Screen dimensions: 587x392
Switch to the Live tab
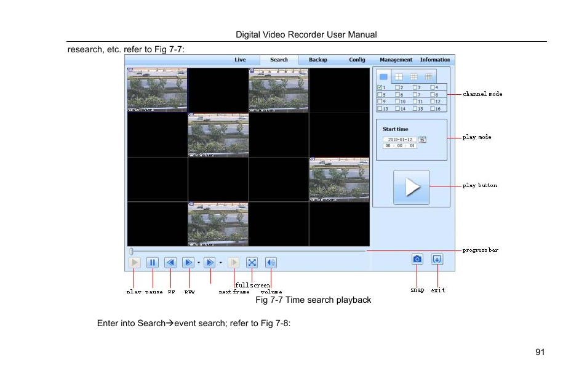pyautogui.click(x=241, y=60)
